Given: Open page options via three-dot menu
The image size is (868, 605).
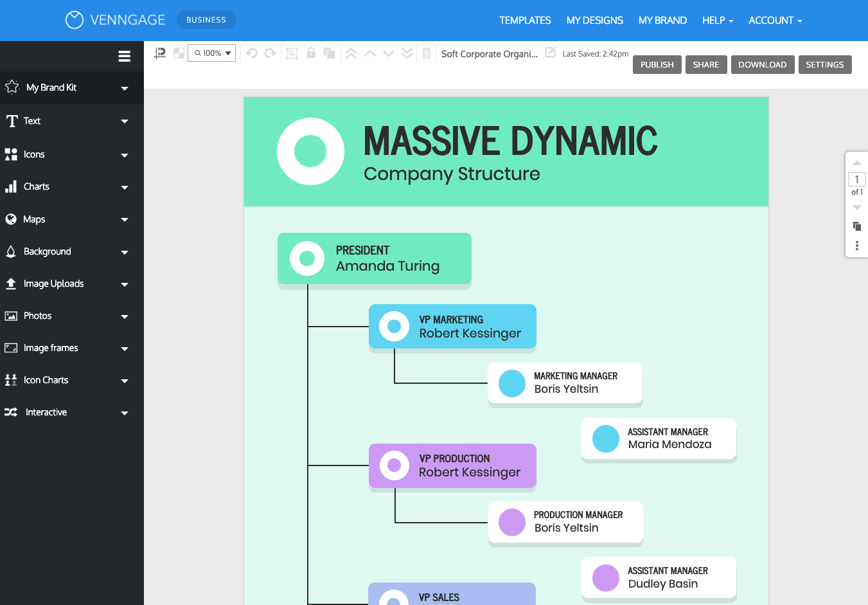Looking at the screenshot, I should (x=856, y=246).
